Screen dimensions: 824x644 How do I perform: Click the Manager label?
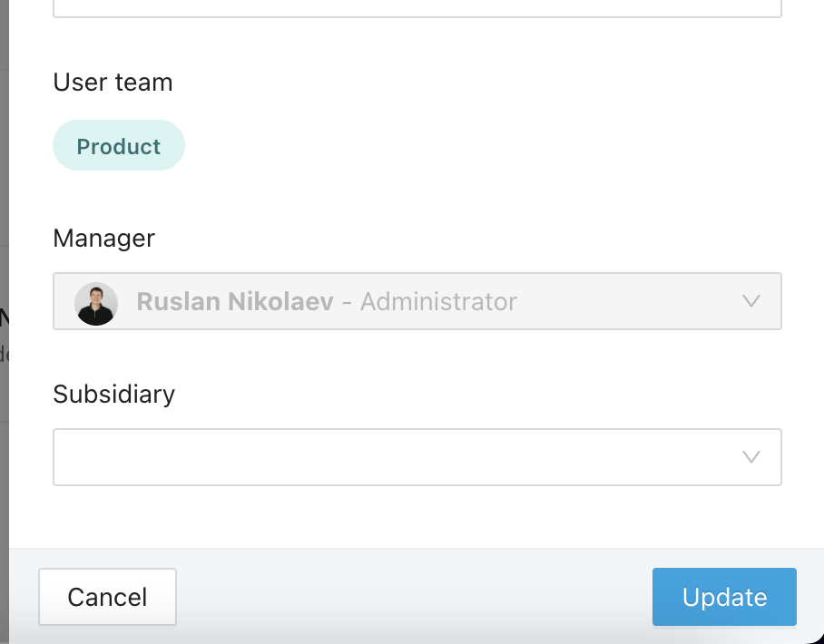pos(104,239)
